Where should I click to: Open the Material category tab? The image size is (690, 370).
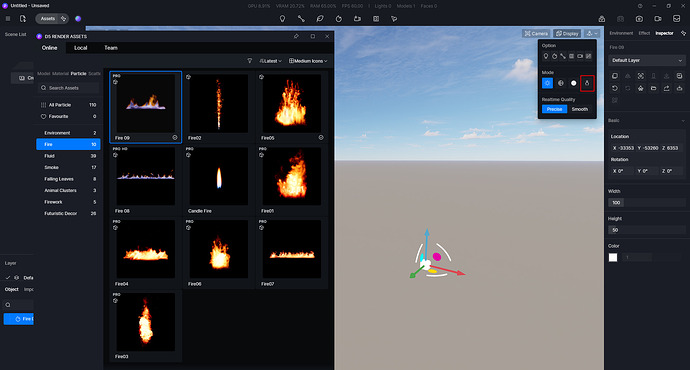tap(60, 73)
